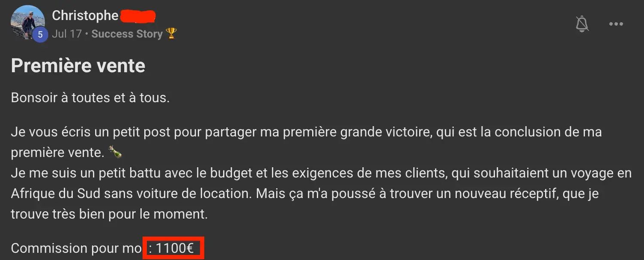Click the level 5 badge on avatar

tap(40, 35)
